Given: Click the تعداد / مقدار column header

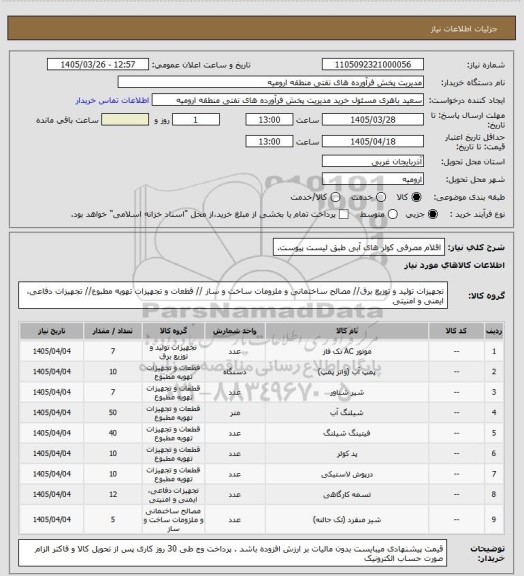Looking at the screenshot, I should [113, 331].
